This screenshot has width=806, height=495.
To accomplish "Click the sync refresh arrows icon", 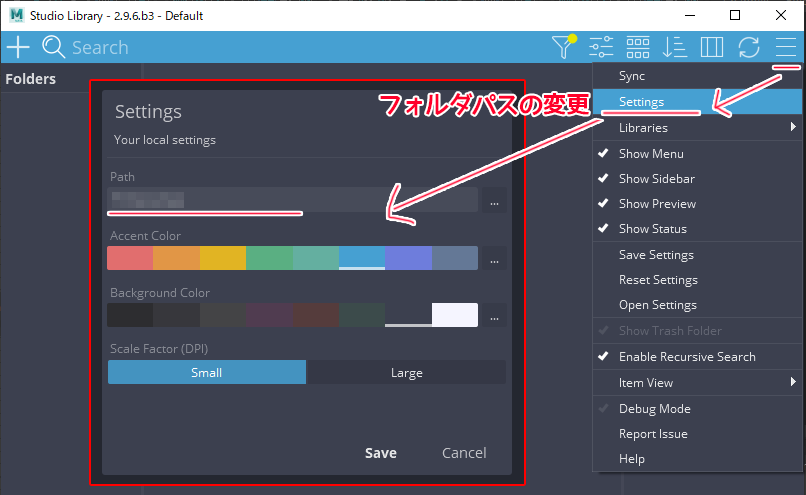I will point(748,47).
